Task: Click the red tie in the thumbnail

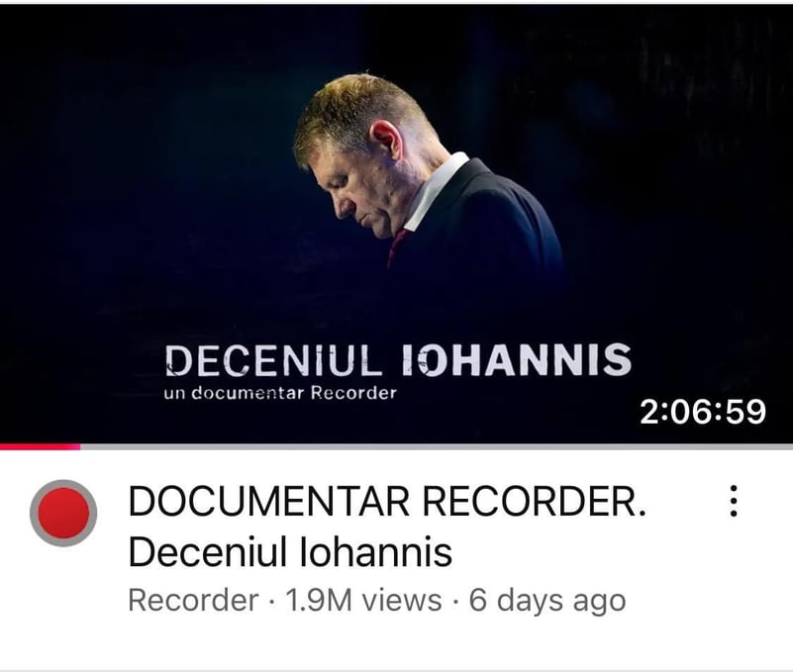Action: pos(397,247)
